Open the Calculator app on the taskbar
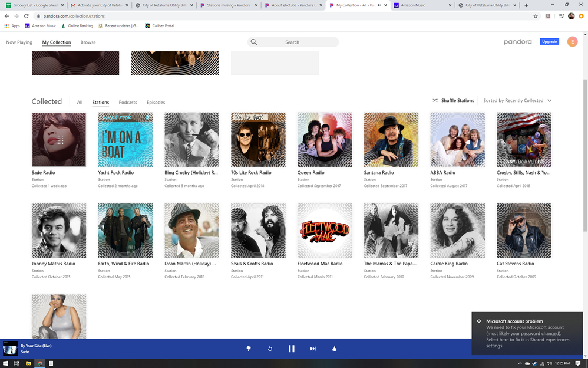This screenshot has height=368, width=588. pos(51,363)
